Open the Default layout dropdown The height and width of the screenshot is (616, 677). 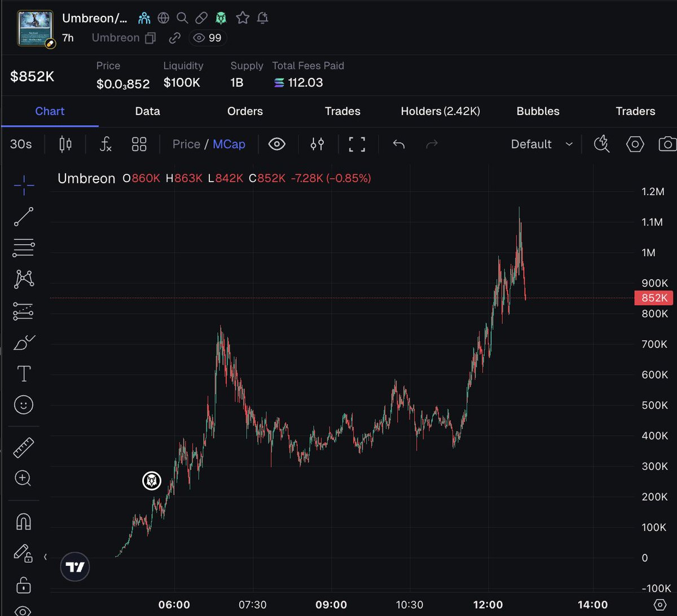point(542,144)
